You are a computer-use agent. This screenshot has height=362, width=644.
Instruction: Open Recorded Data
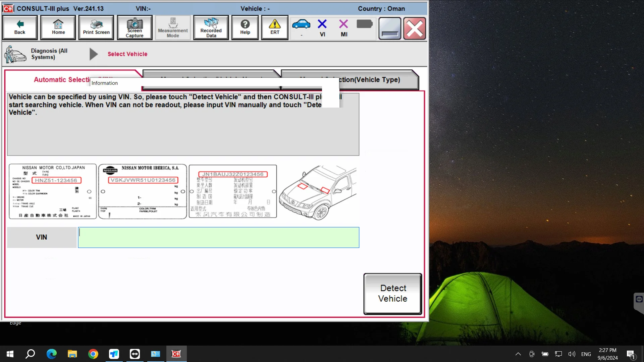[x=211, y=28]
